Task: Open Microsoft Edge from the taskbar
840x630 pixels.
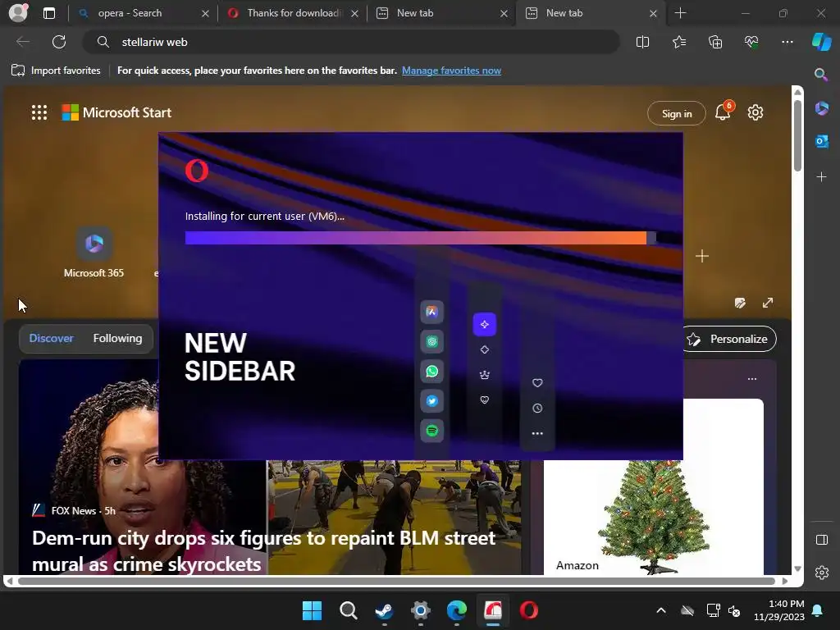Action: pos(456,610)
